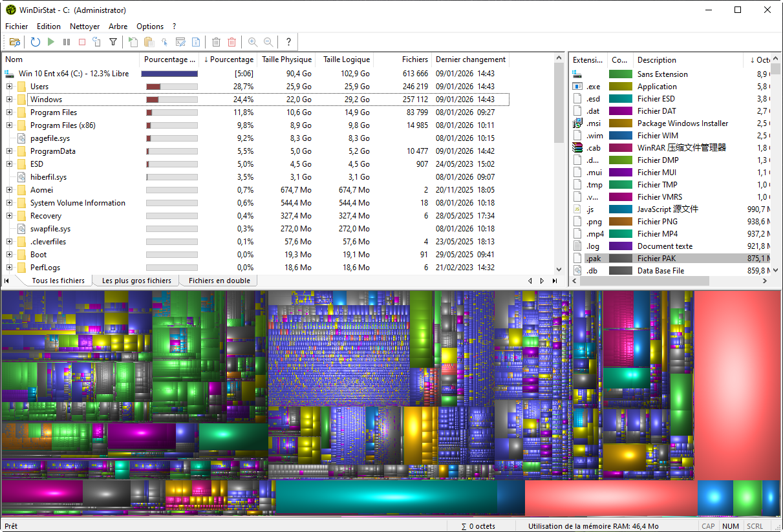This screenshot has width=783, height=532.
Task: Click the red Delete Permanently trash icon
Action: pyautogui.click(x=231, y=42)
